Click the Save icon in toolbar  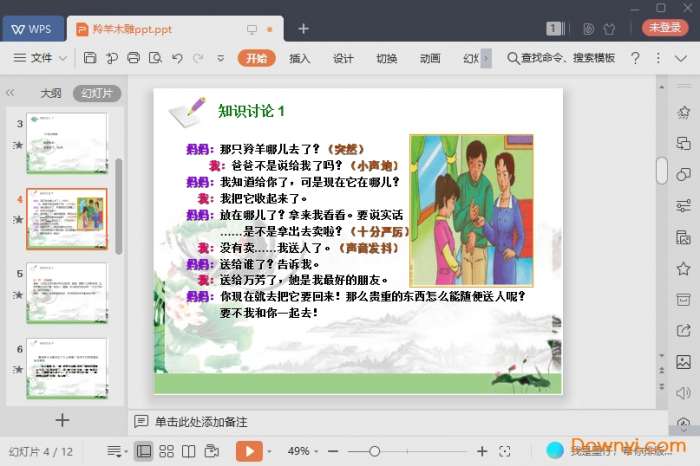[90, 58]
